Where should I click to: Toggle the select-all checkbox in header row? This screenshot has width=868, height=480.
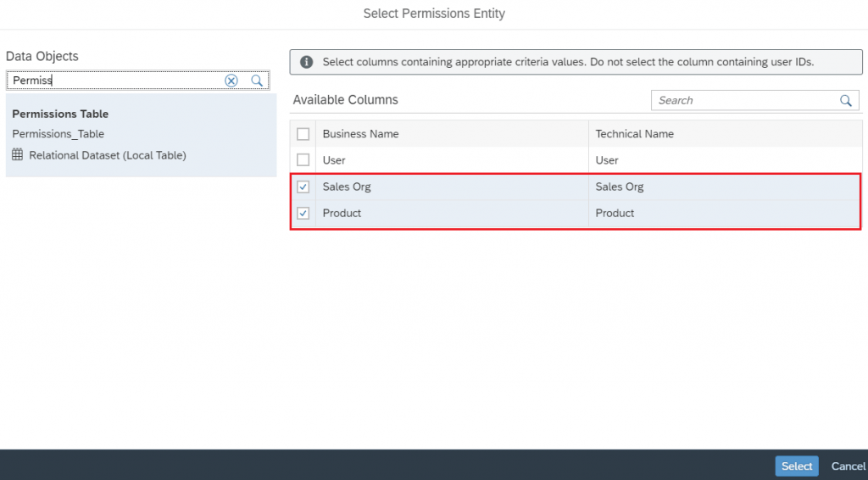point(303,134)
